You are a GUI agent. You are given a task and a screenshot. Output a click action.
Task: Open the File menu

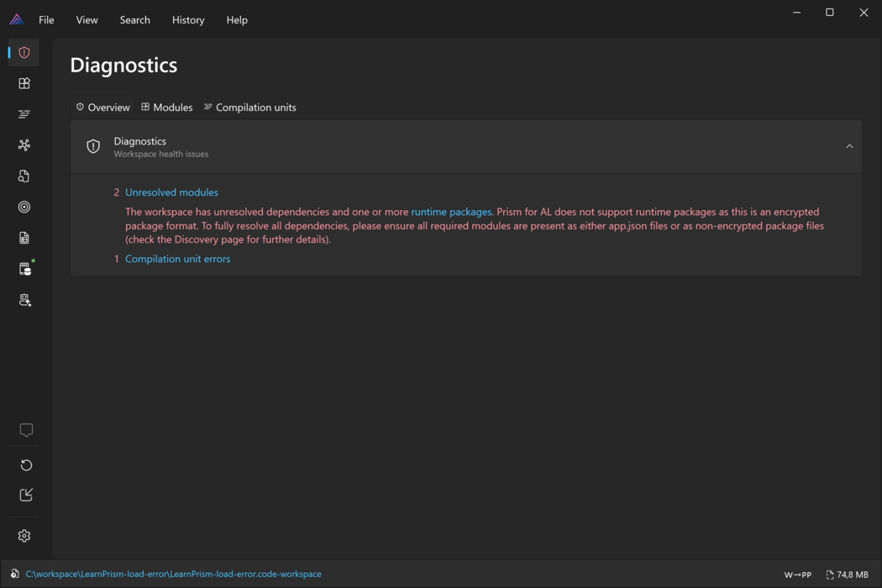coord(46,19)
